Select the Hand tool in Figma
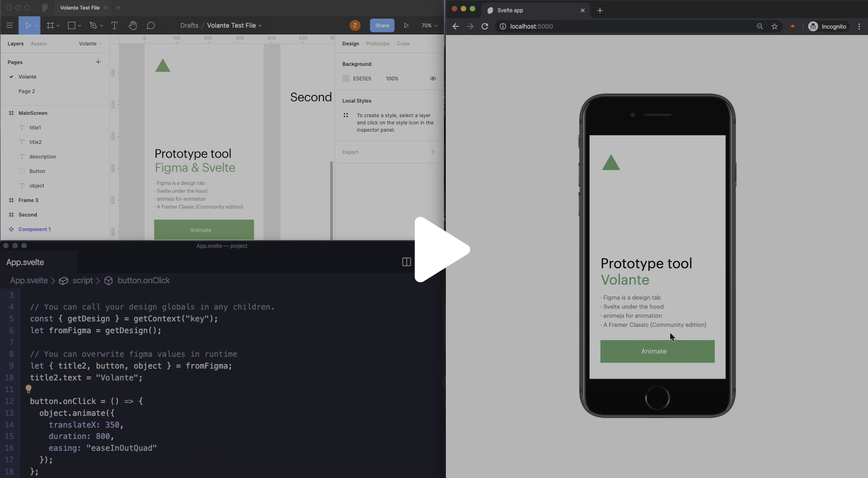The image size is (868, 478). click(x=132, y=25)
